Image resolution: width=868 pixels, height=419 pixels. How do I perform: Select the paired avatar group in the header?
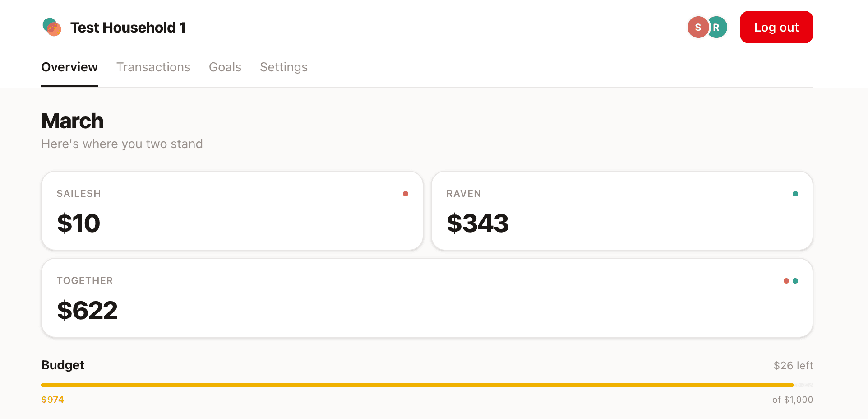pos(706,27)
